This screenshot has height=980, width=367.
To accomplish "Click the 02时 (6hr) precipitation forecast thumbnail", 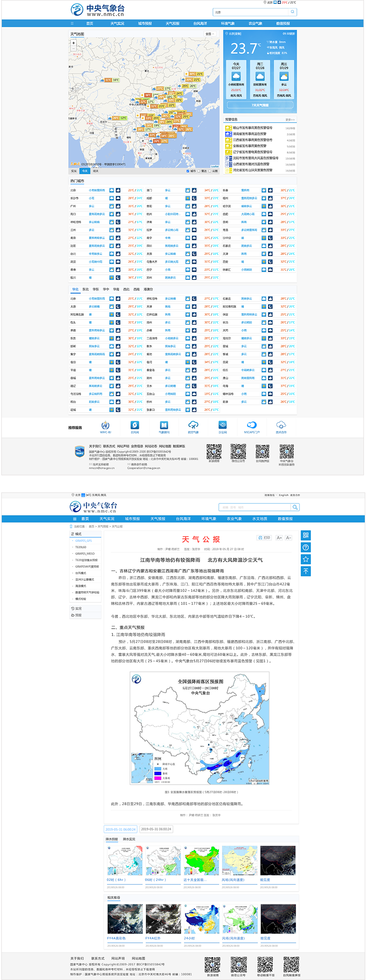I will pyautogui.click(x=125, y=860).
